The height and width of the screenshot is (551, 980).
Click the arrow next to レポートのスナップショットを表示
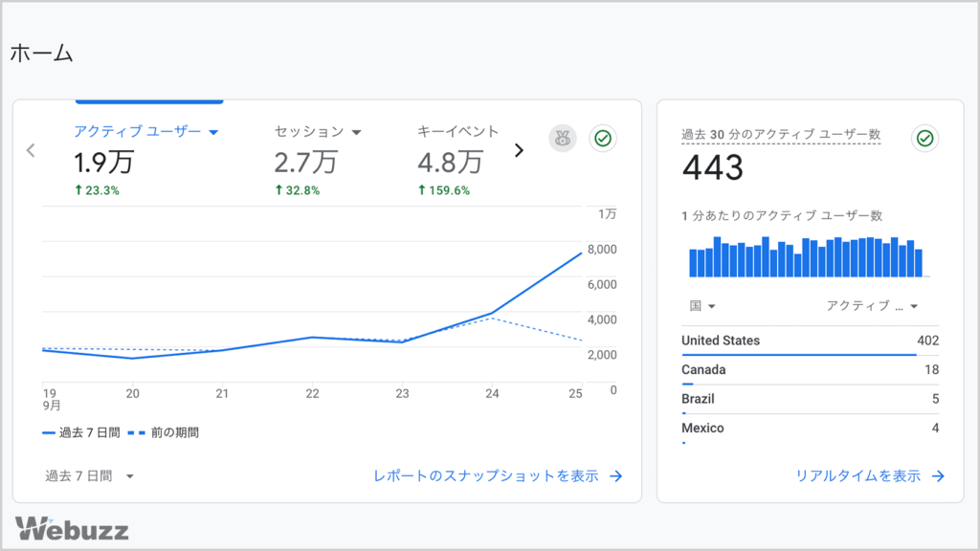pos(616,476)
